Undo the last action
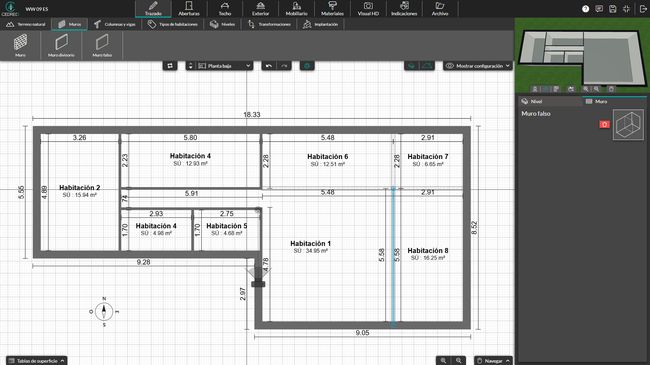 (269, 66)
